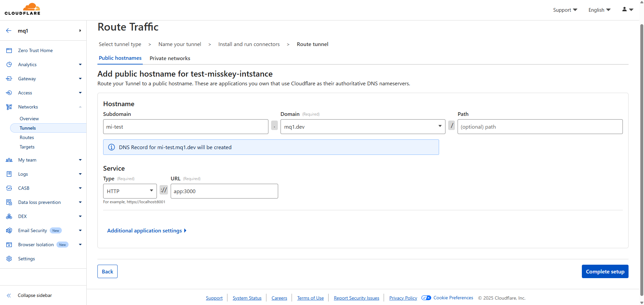This screenshot has height=305, width=644.
Task: Click the Select tunnel type breadcrumb step
Action: [x=120, y=44]
